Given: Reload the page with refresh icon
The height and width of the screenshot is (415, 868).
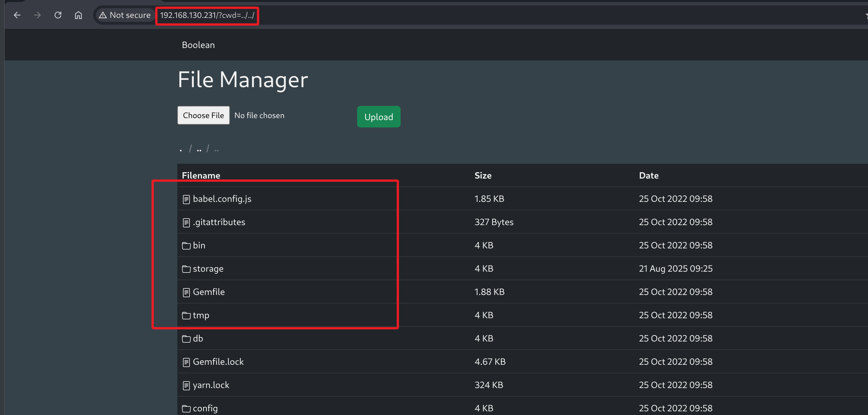Looking at the screenshot, I should pos(58,15).
